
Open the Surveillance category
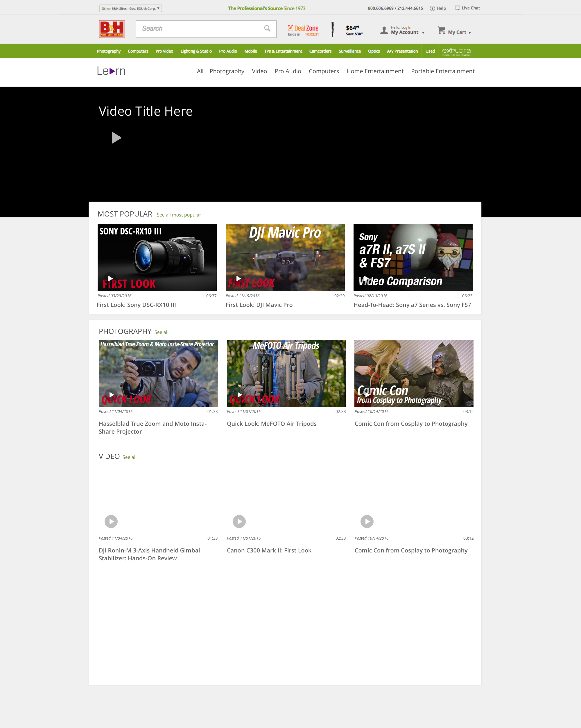click(350, 51)
